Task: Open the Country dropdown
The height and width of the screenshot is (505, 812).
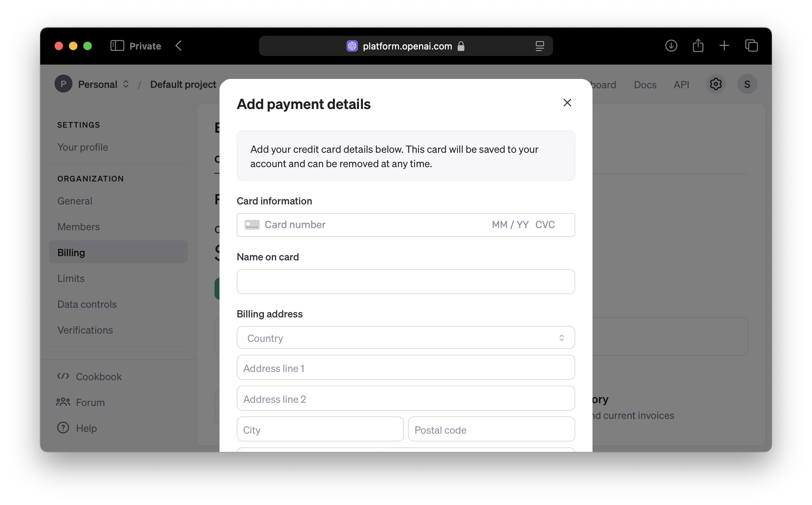Action: coord(406,338)
